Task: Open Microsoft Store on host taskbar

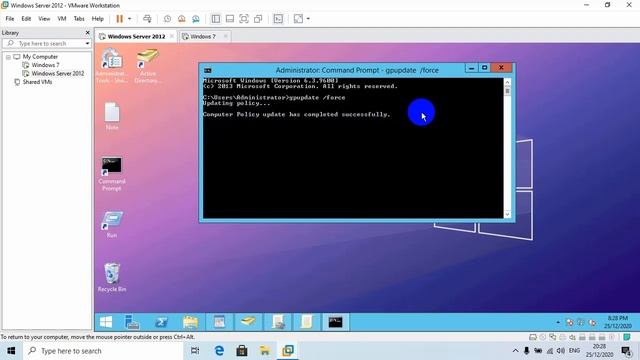Action: pos(242,351)
